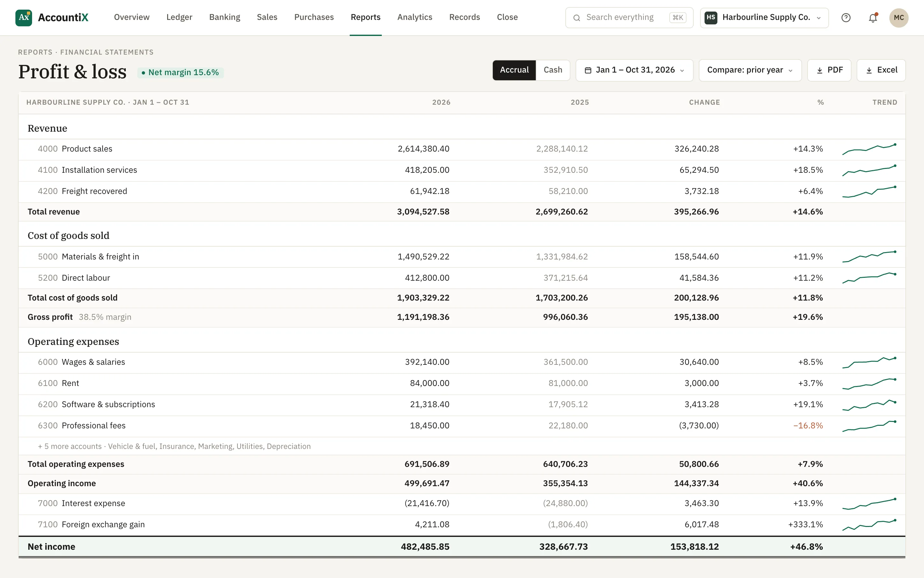Export report to Excel
924x578 pixels.
pyautogui.click(x=881, y=70)
